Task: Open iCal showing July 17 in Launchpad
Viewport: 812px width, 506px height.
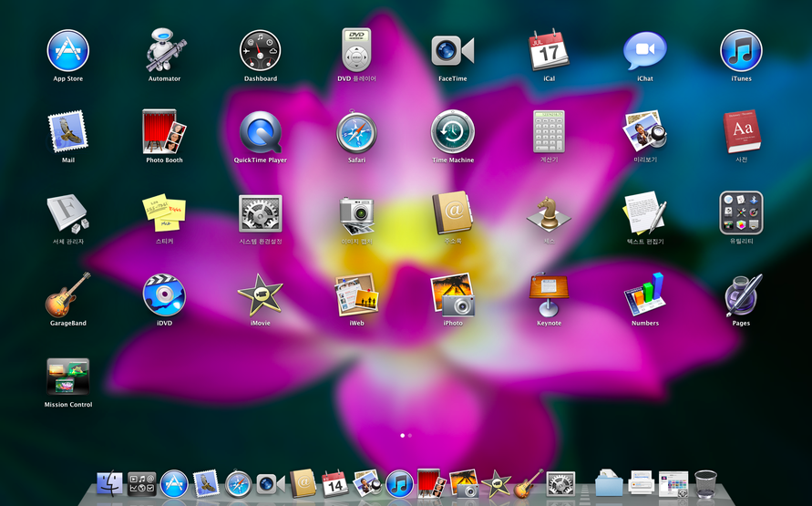Action: [549, 50]
